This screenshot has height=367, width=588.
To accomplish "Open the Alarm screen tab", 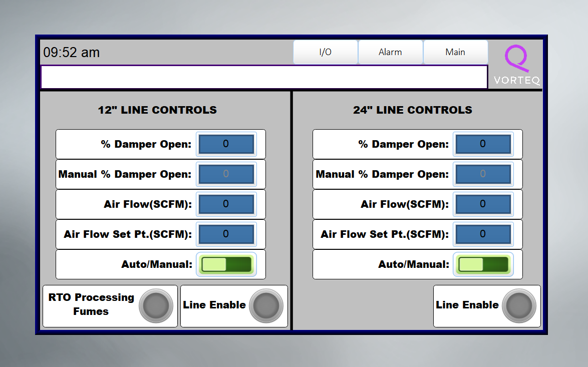I will click(x=390, y=52).
